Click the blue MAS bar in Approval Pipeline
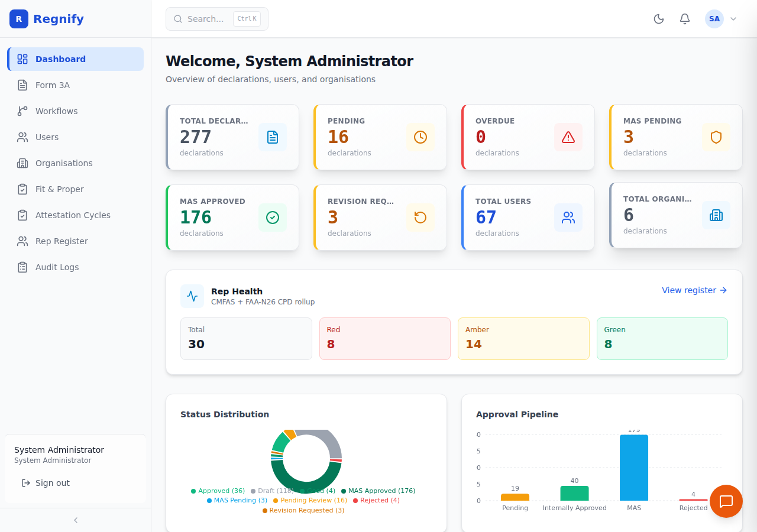The width and height of the screenshot is (757, 532). pos(634,468)
